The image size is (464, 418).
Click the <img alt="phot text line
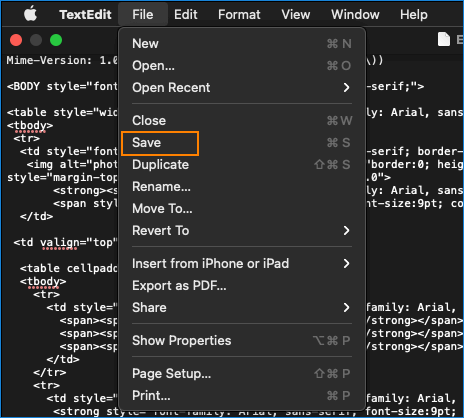click(72, 165)
